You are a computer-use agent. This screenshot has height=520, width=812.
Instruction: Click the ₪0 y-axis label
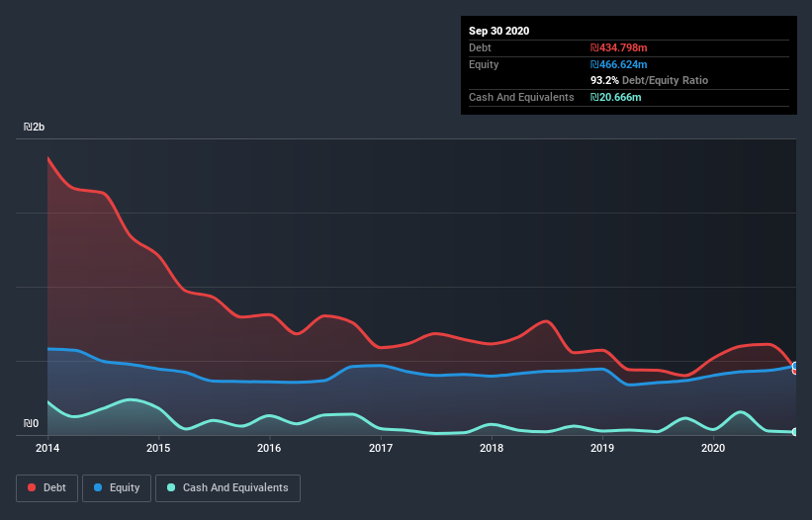pyautogui.click(x=31, y=423)
